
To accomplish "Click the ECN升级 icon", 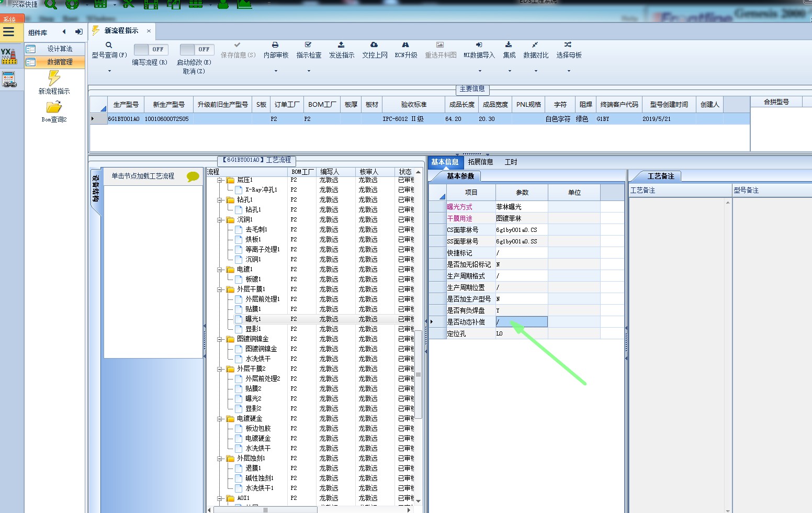I will (x=405, y=45).
